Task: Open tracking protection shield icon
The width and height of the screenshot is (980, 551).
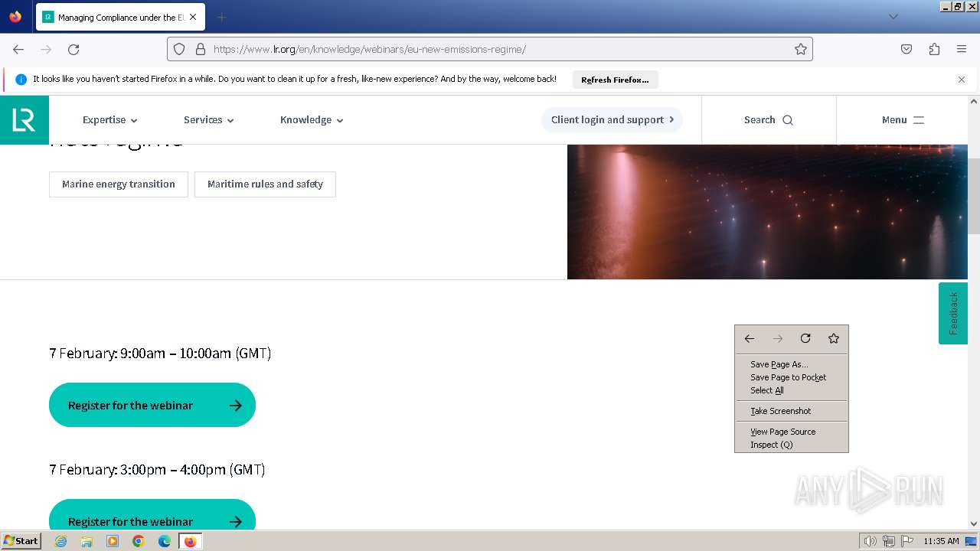Action: 179,49
